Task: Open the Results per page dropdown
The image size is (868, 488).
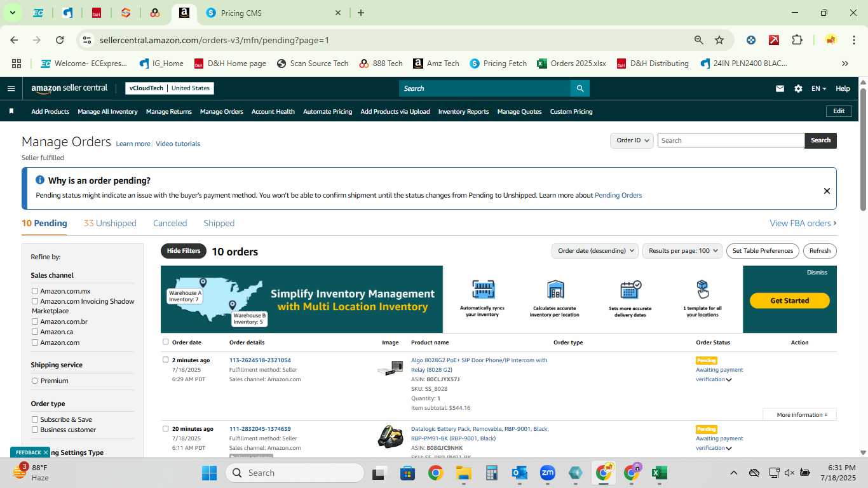Action: (682, 251)
